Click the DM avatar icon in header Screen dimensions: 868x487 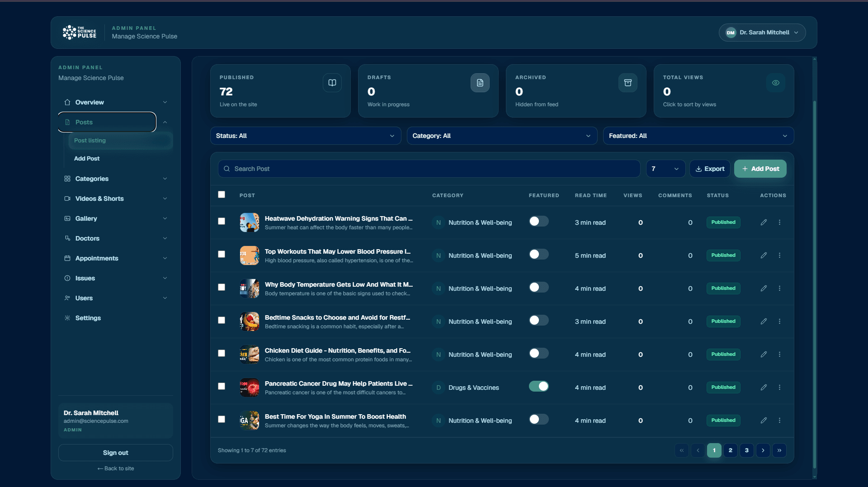pos(731,33)
